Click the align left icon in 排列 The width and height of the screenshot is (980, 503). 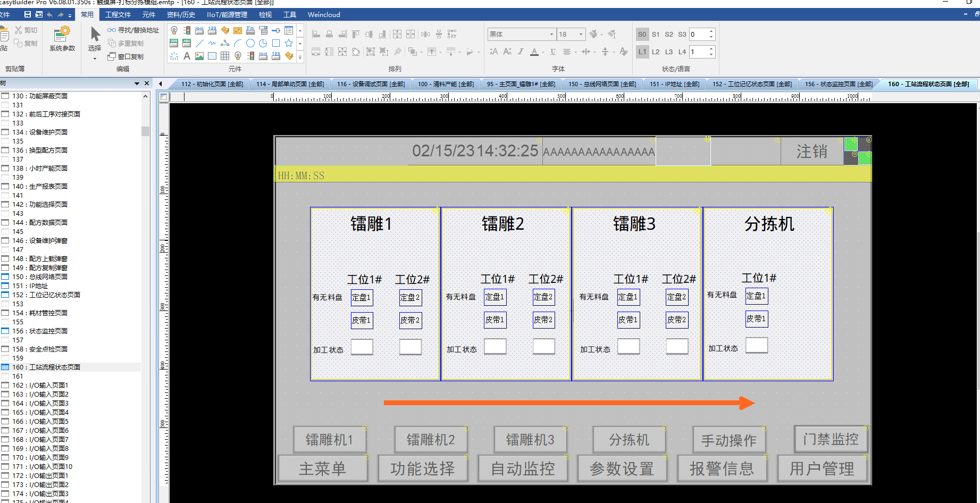point(316,34)
